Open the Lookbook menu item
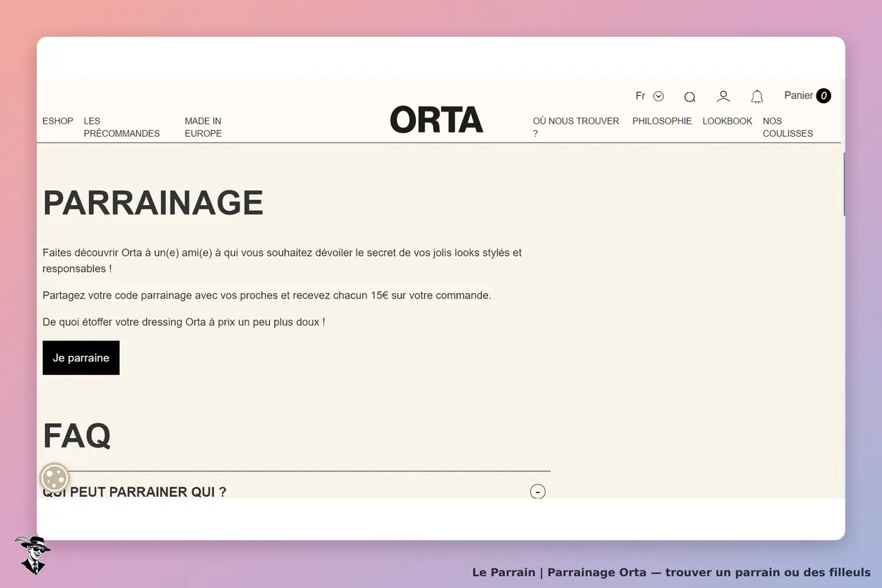This screenshot has width=882, height=588. coord(728,121)
